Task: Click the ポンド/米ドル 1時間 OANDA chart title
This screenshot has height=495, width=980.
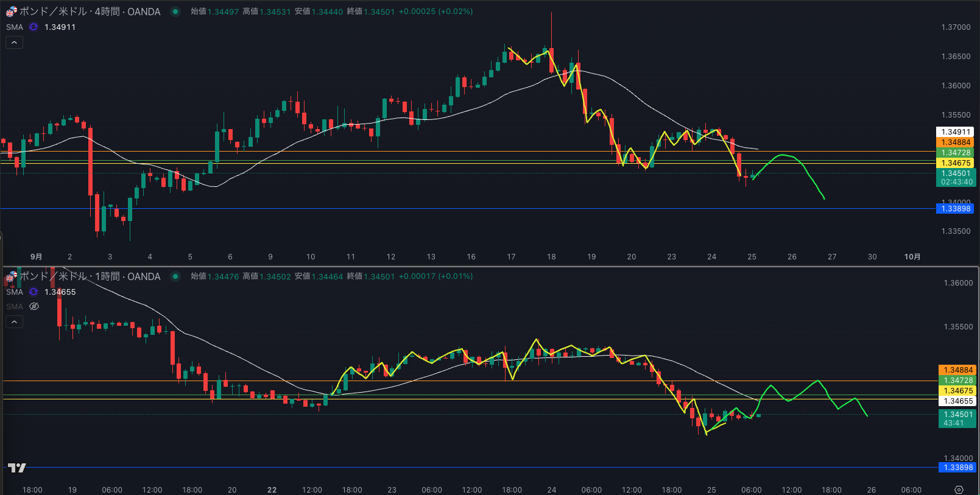Action: tap(90, 276)
